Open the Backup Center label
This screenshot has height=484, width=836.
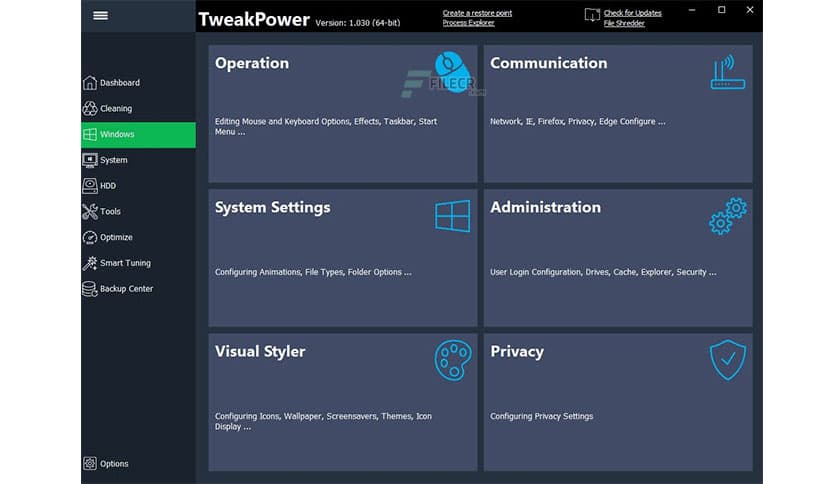[x=126, y=288]
